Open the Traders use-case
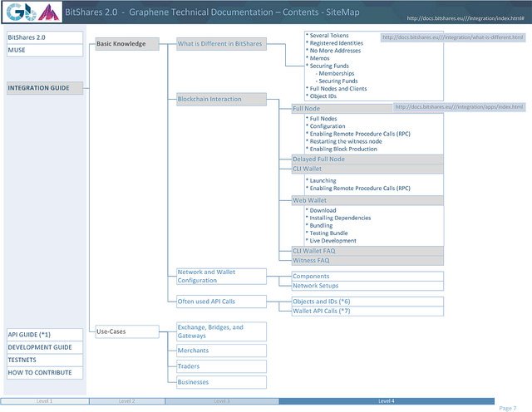Screen dimensions: 532x412 (222, 366)
